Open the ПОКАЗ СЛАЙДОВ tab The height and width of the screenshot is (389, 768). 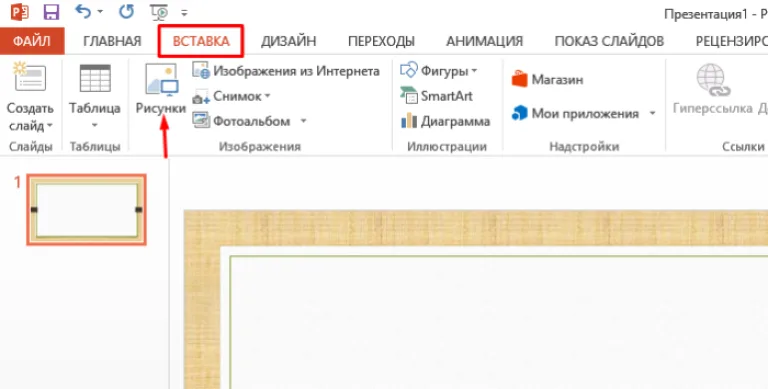pos(609,41)
